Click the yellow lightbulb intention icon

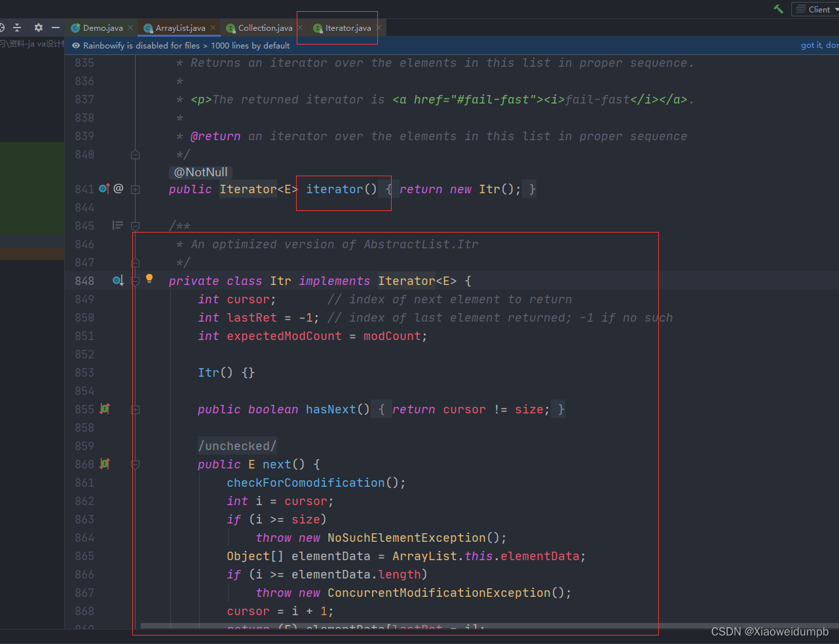click(149, 279)
